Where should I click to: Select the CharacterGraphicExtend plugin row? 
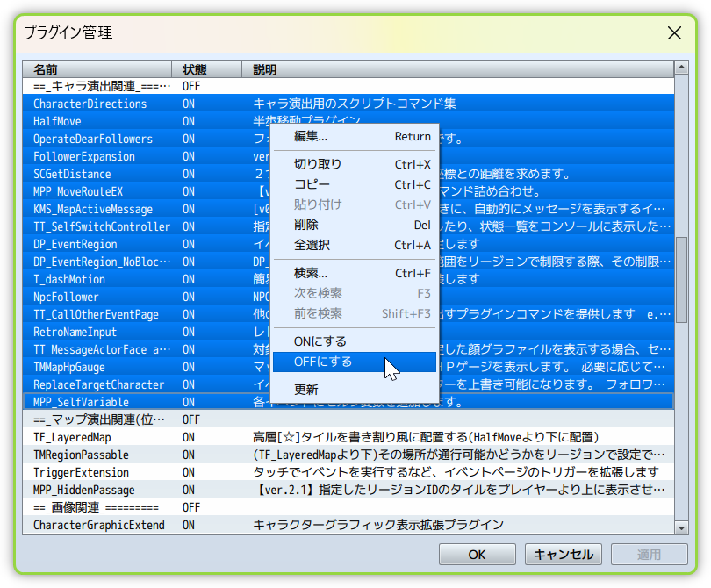348,525
